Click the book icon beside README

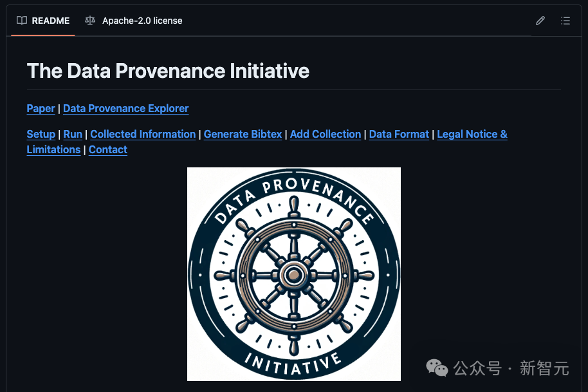[22, 21]
